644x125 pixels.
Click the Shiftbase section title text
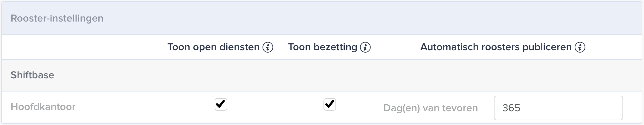coord(32,75)
